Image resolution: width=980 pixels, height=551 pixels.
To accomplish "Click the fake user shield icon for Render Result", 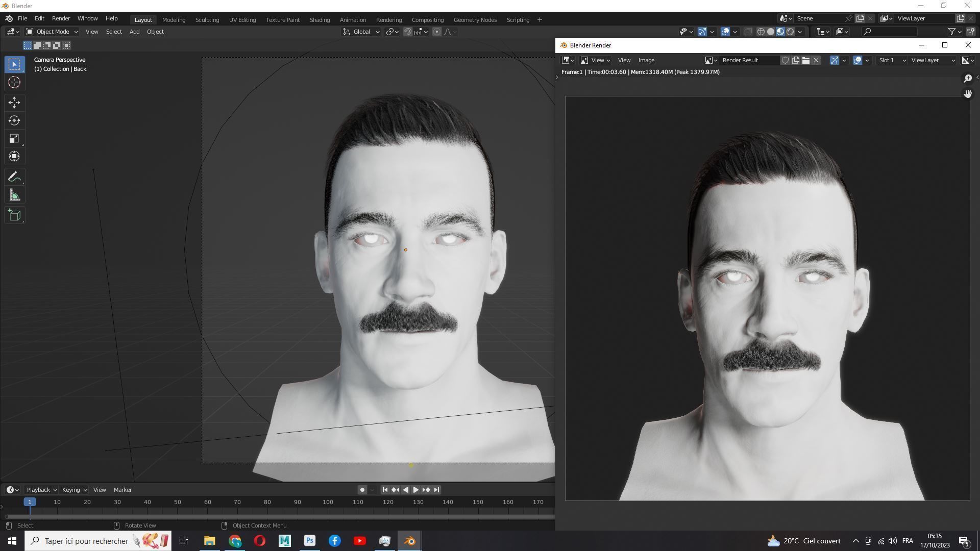I will point(786,60).
